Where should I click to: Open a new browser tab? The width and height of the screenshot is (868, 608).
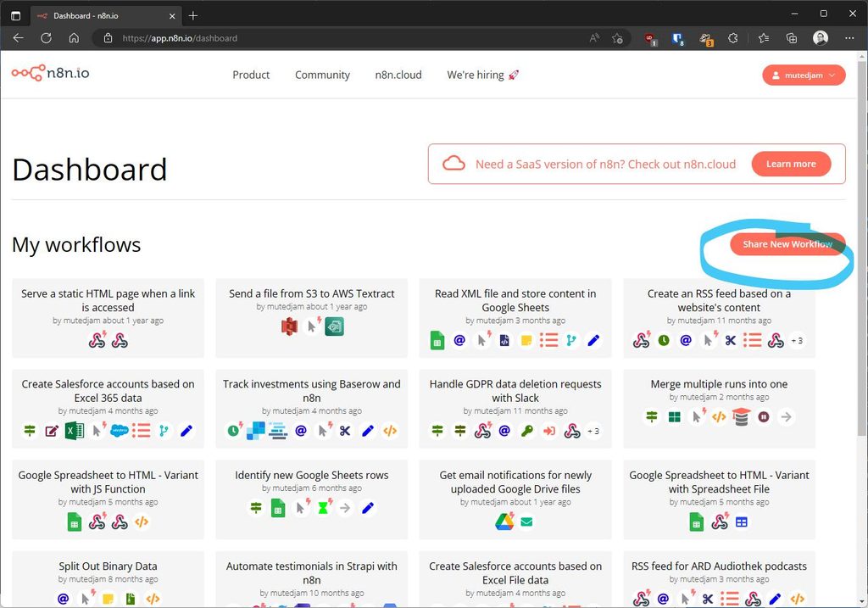point(192,15)
